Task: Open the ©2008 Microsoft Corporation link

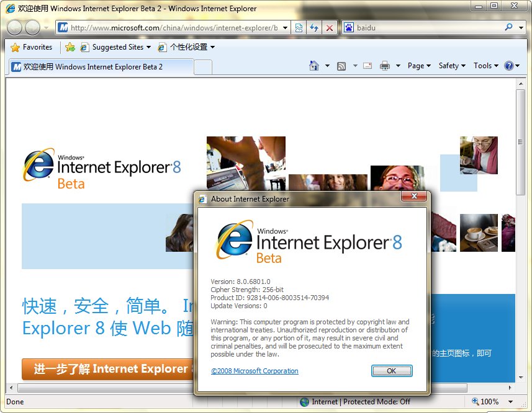Action: pos(255,371)
